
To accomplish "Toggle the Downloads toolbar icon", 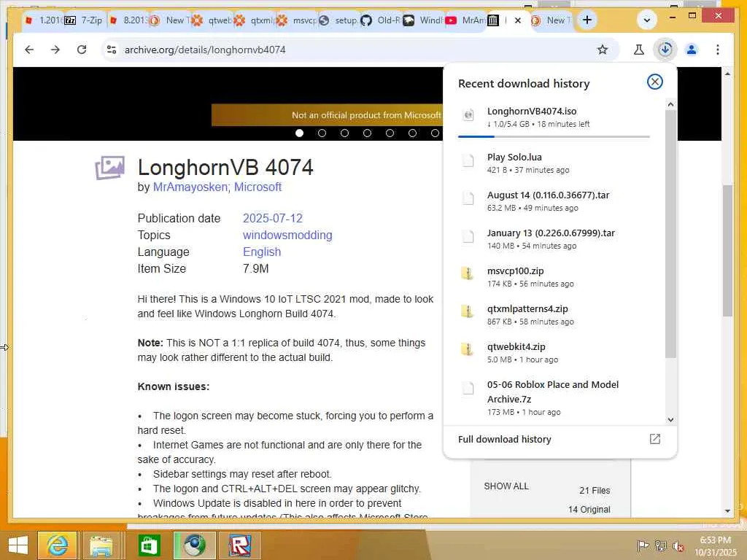I will coord(665,50).
